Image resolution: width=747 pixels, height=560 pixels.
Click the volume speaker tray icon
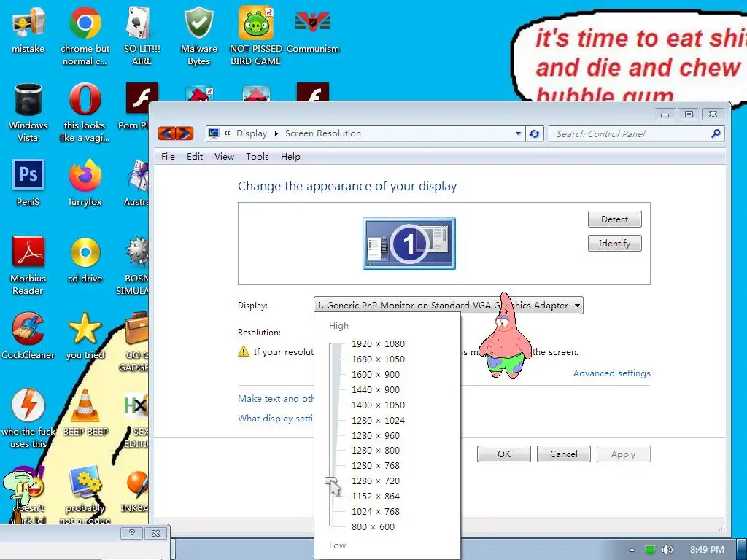pyautogui.click(x=668, y=550)
